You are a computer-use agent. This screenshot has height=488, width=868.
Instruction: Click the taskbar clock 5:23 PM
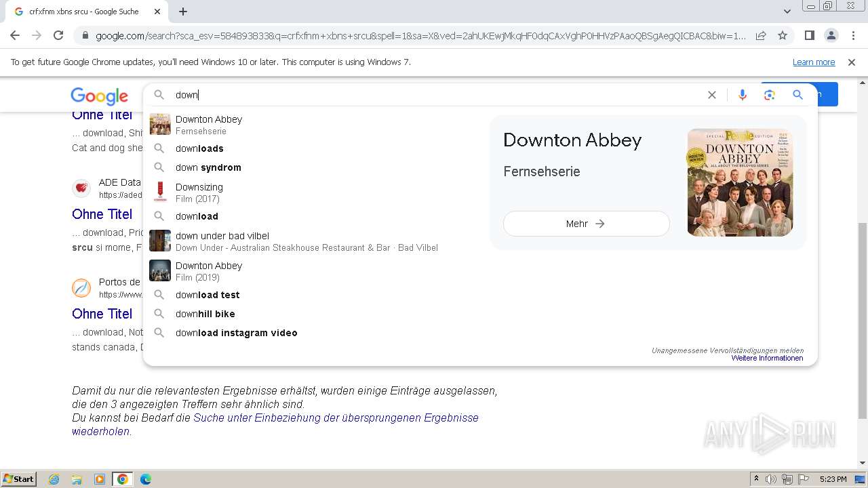tap(833, 479)
